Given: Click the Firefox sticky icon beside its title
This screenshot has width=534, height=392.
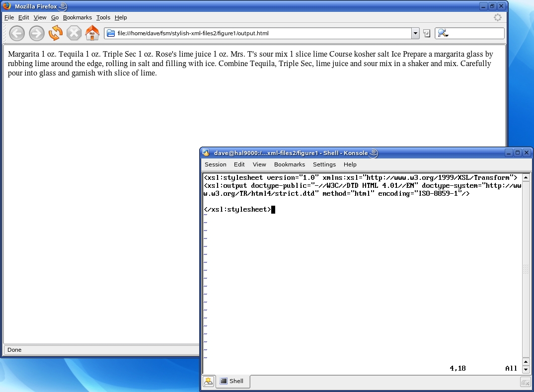Looking at the screenshot, I should (x=63, y=6).
